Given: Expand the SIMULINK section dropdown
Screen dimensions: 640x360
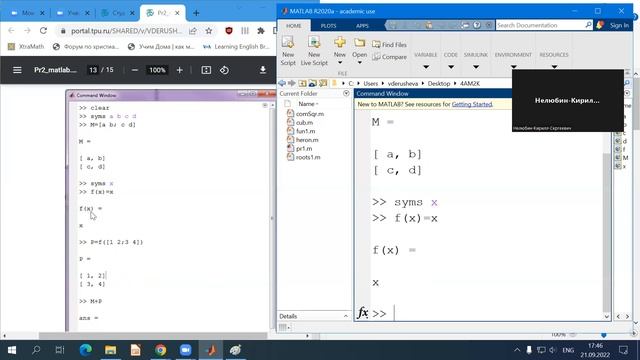Looking at the screenshot, I should pos(476,67).
